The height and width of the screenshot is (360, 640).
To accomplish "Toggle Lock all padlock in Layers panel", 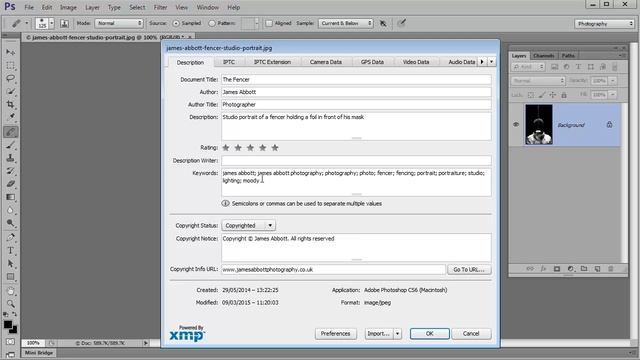I will point(564,95).
